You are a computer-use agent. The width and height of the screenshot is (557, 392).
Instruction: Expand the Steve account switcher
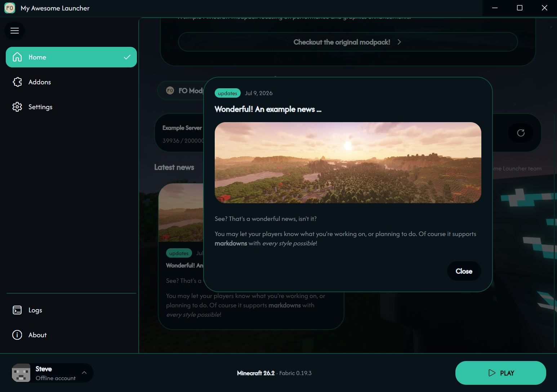pos(52,373)
